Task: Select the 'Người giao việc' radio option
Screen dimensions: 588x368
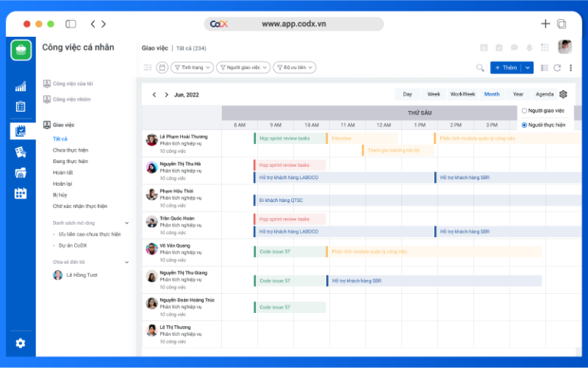Action: pyautogui.click(x=524, y=111)
